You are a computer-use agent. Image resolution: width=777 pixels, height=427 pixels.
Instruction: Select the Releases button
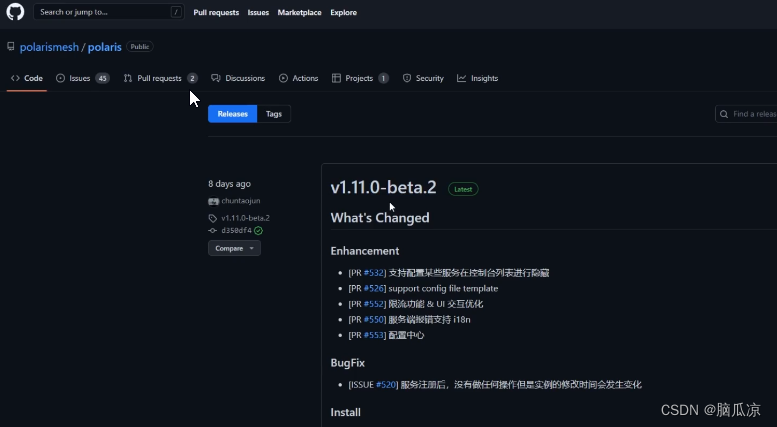click(x=232, y=114)
